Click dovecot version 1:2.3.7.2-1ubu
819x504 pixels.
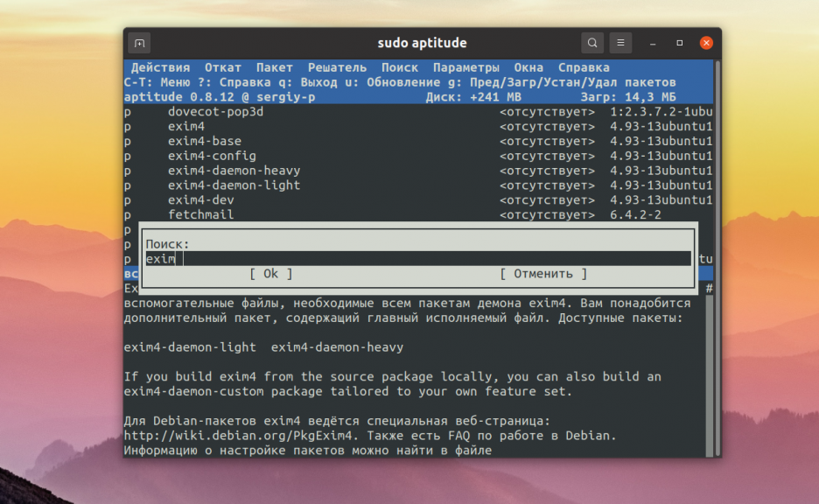tap(661, 112)
